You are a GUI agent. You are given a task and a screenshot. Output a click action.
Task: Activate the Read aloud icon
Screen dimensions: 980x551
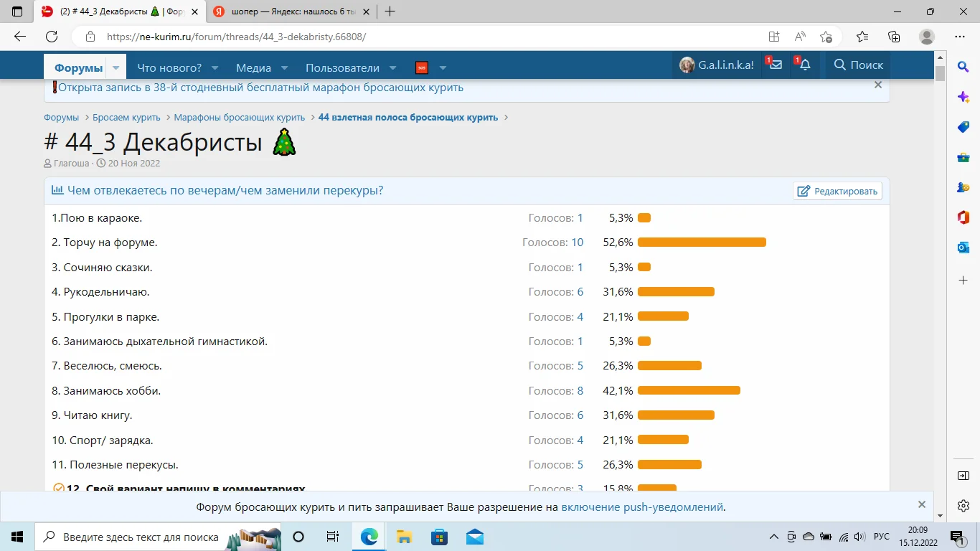click(800, 37)
